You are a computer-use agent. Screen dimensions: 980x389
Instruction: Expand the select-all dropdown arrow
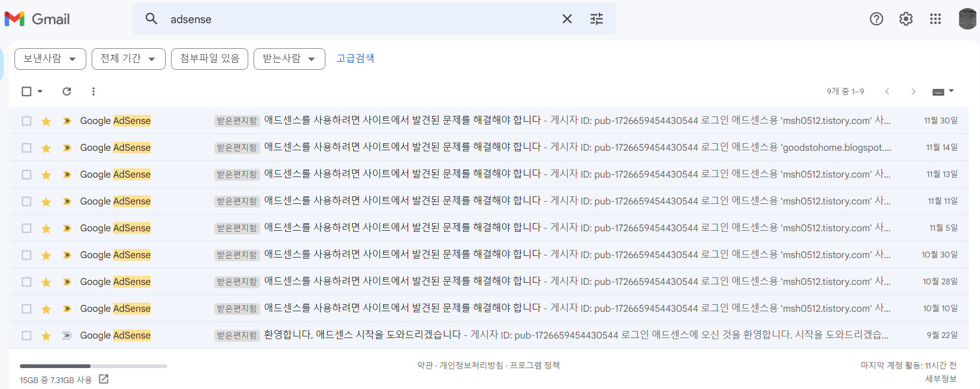click(40, 91)
